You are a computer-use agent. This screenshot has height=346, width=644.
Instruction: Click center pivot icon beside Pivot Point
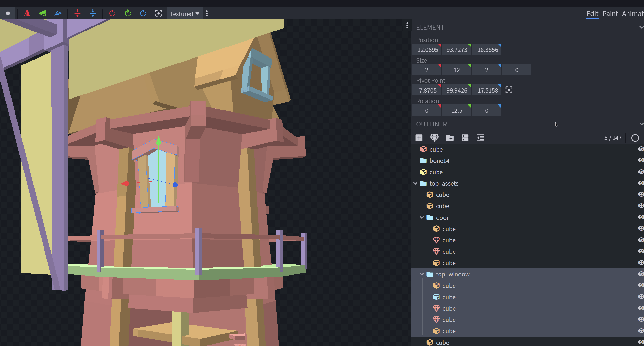point(509,90)
